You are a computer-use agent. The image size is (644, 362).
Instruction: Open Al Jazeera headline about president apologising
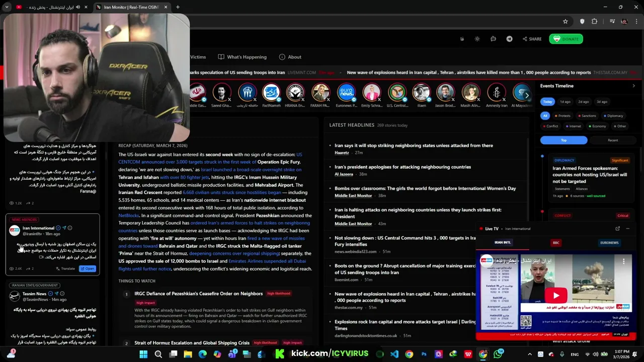tap(403, 167)
